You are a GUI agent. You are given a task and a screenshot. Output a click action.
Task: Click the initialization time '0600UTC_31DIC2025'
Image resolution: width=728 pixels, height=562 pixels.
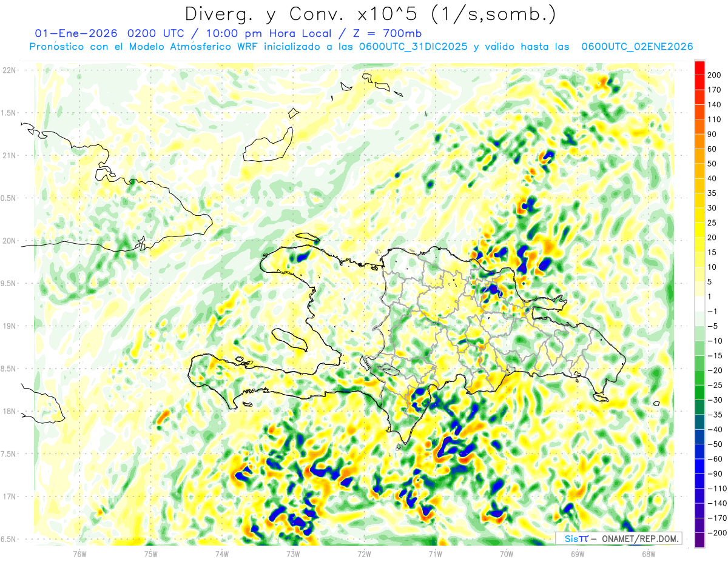tap(413, 47)
